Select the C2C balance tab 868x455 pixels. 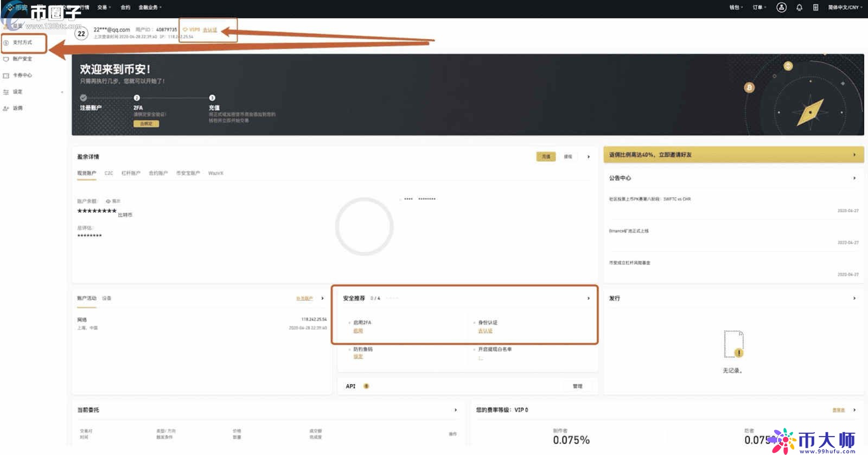(108, 173)
